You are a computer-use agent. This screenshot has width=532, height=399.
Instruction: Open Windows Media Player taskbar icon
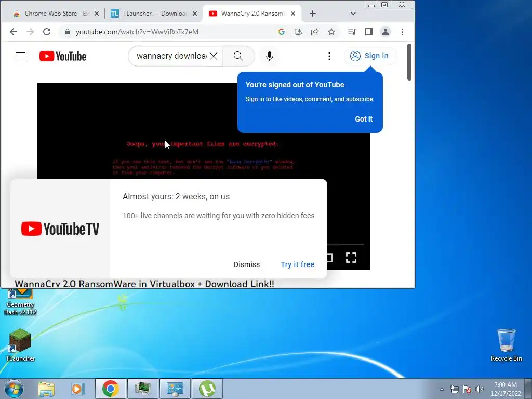coord(77,389)
